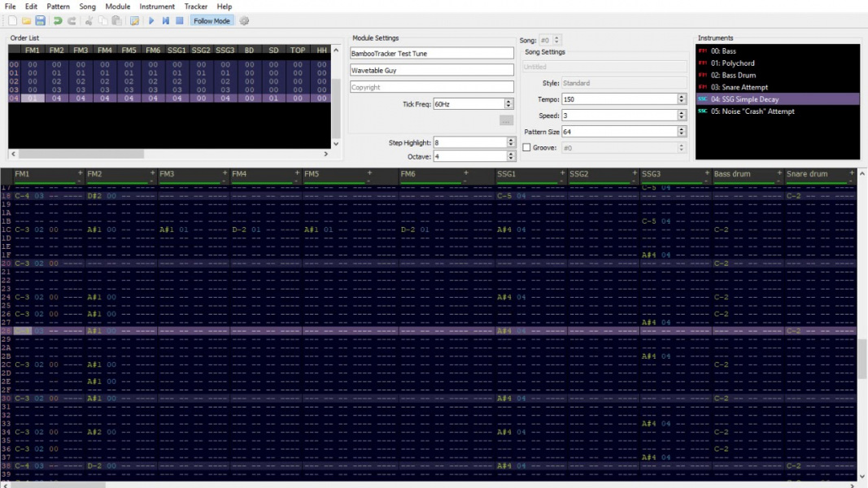
Task: Save the module with floppy icon
Action: pyautogui.click(x=41, y=21)
